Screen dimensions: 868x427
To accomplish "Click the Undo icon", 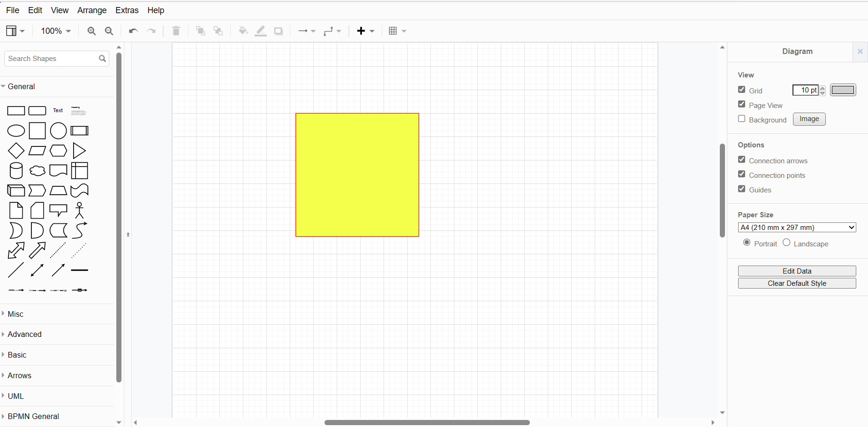I will click(x=133, y=30).
